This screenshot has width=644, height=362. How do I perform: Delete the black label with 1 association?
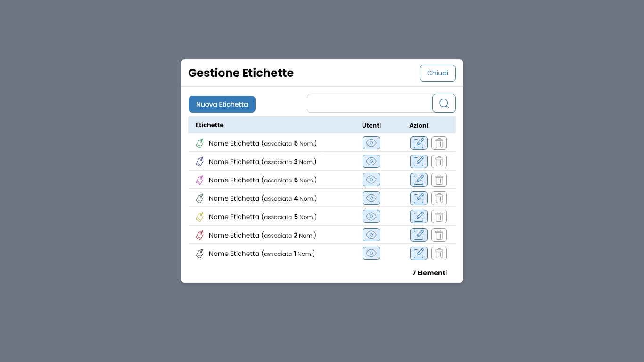[x=439, y=253]
